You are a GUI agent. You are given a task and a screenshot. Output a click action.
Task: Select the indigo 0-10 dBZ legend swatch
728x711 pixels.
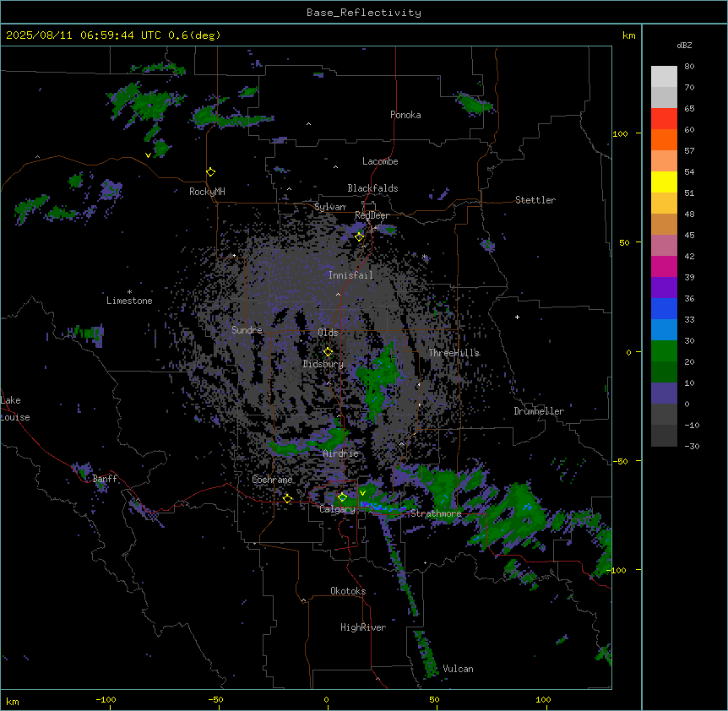(664, 393)
